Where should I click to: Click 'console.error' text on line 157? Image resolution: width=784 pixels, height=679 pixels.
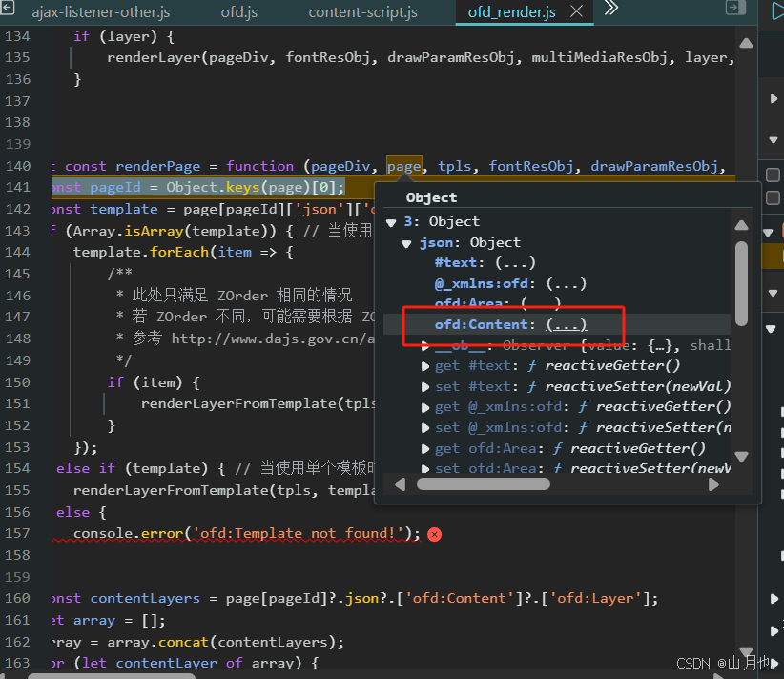pos(128,533)
